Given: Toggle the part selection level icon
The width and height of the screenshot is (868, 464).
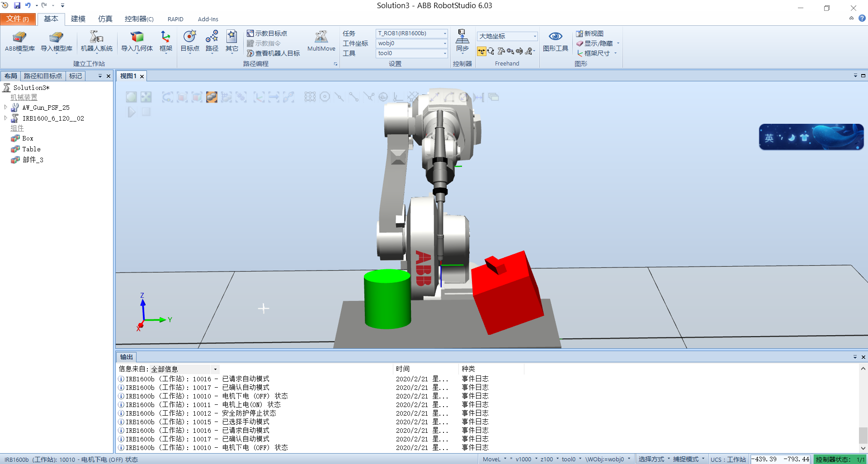Looking at the screenshot, I should pos(212,97).
